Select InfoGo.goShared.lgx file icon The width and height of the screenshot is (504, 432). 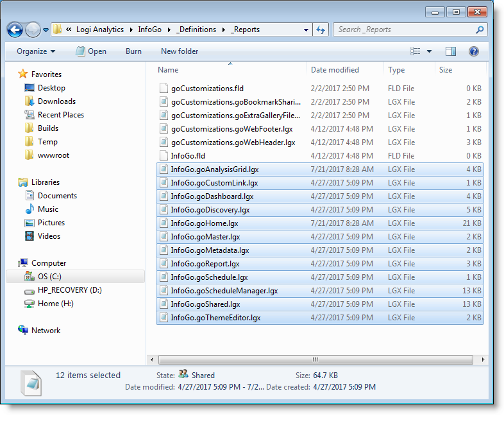click(164, 304)
